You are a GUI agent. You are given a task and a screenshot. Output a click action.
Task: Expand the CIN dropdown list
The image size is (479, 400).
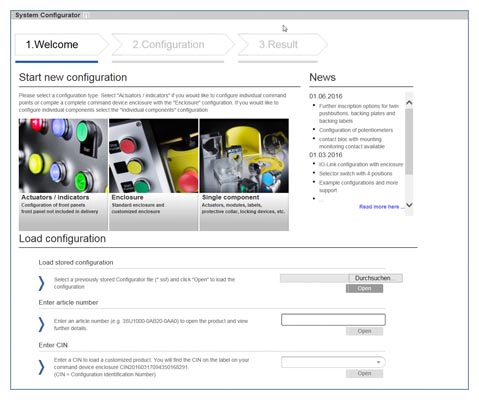(x=378, y=362)
